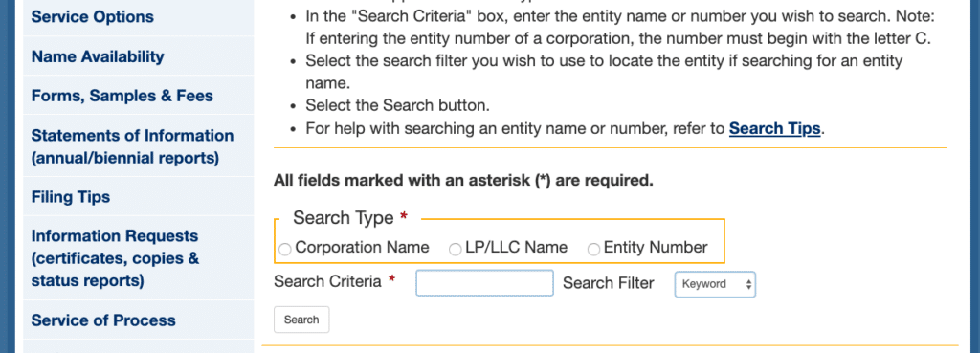
Task: Select the Corporation Name radio button
Action: point(285,250)
